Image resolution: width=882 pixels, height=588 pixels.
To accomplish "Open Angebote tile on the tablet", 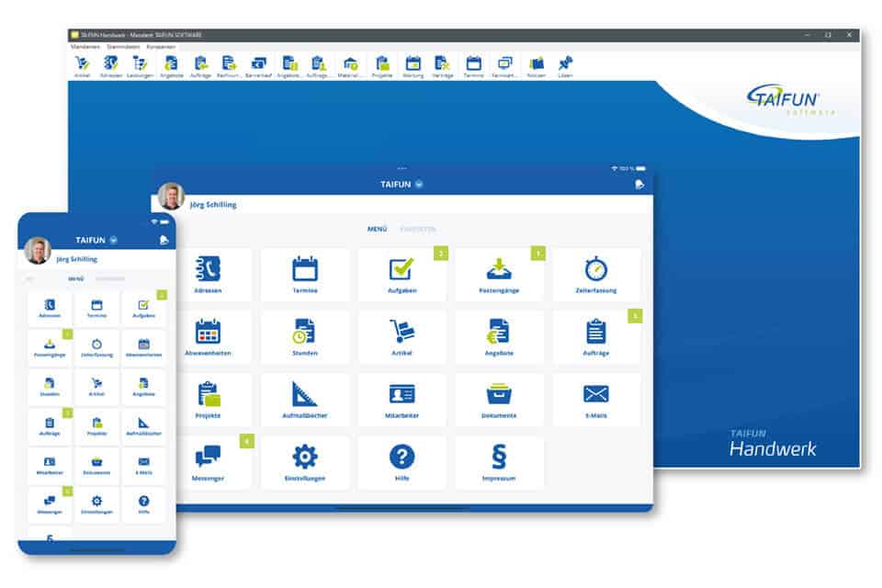I will coord(499,336).
